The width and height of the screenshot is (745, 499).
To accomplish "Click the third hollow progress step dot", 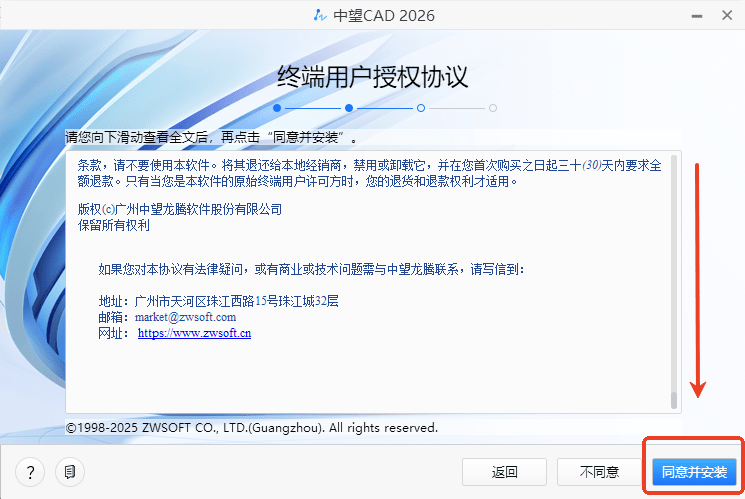I will coord(421,107).
